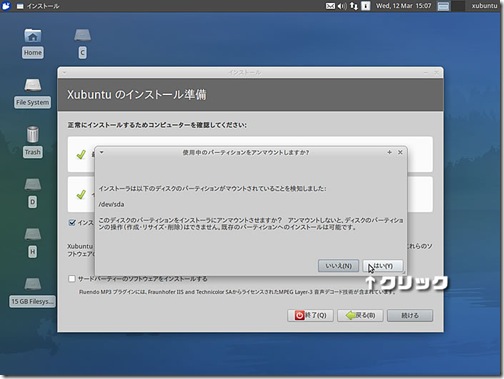
Task: Click the first green checkmark in installer
Action: point(81,154)
